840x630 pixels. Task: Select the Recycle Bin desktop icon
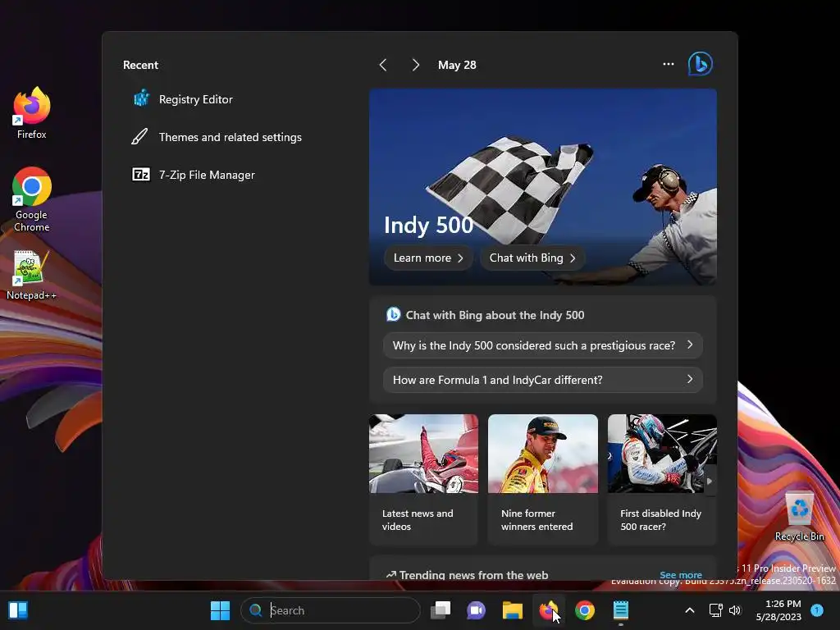799,517
